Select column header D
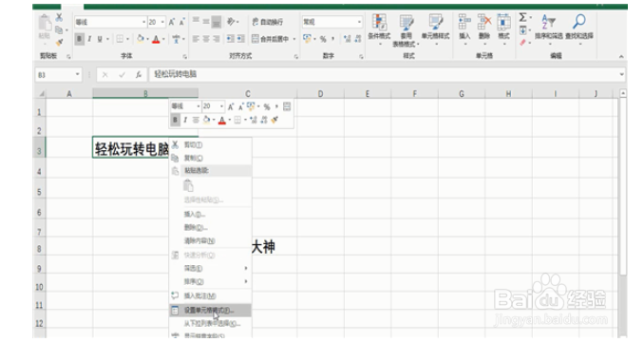 [320, 94]
